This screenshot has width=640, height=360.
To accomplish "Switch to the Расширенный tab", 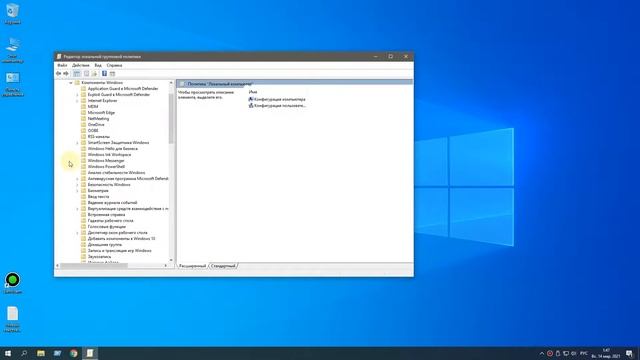I will coord(192,266).
